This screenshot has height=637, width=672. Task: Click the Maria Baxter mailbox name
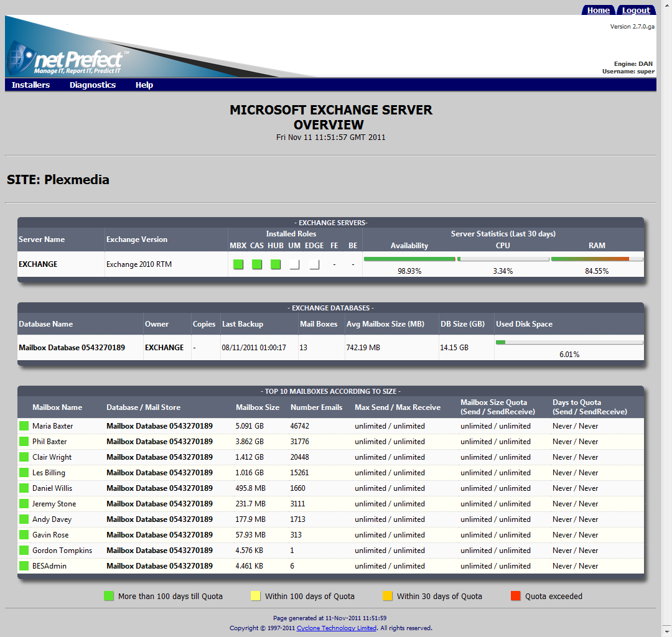point(53,426)
